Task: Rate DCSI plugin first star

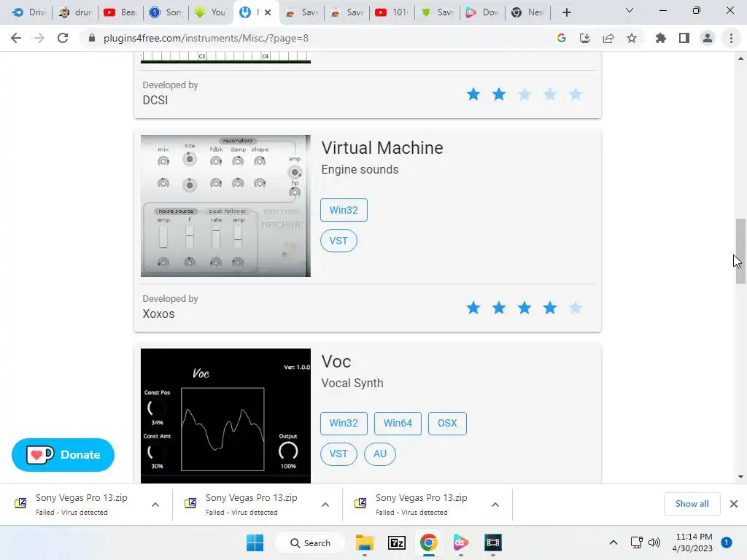Action: 473,94
